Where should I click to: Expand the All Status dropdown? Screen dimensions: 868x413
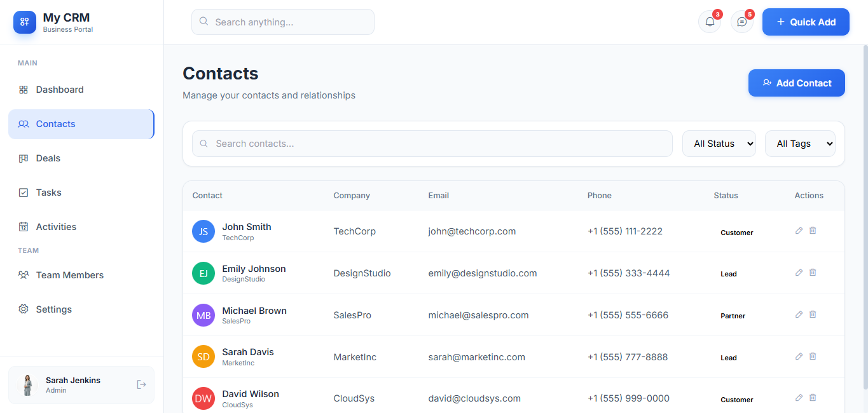point(719,144)
